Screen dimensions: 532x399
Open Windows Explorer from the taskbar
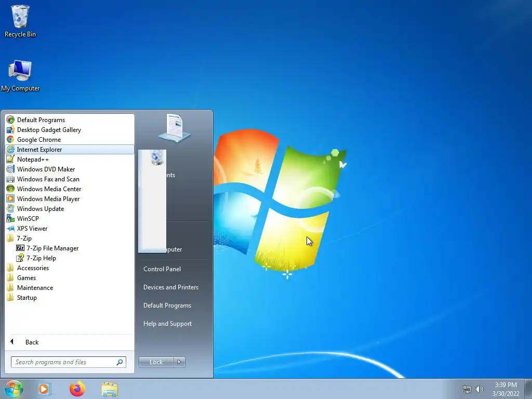(110, 389)
